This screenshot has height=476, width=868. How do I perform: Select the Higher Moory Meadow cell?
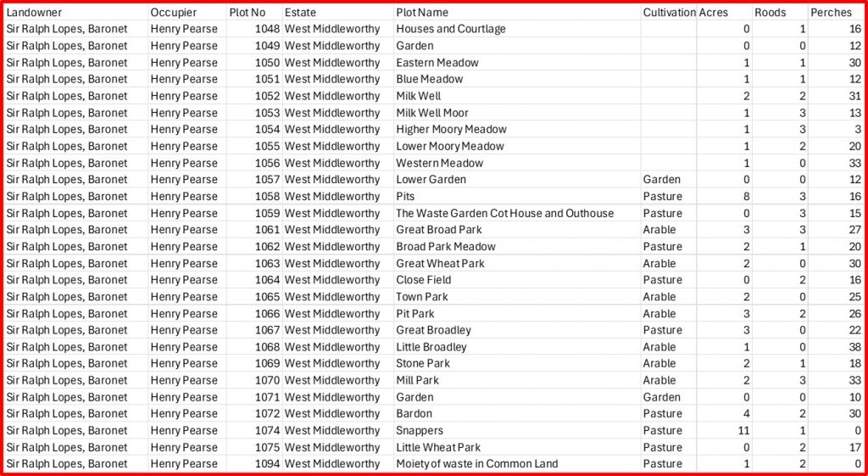point(518,129)
